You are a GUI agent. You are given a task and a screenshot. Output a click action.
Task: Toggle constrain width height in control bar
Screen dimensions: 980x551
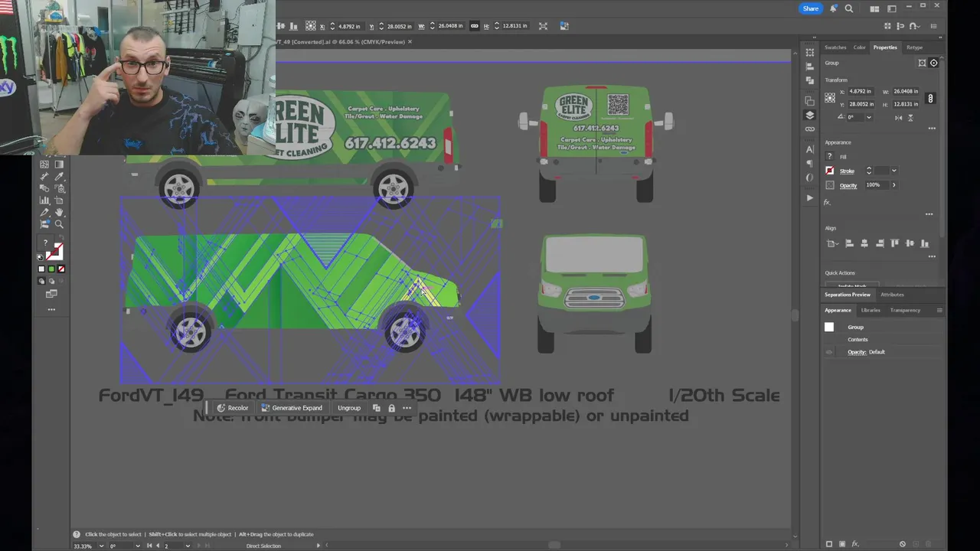[x=474, y=26]
